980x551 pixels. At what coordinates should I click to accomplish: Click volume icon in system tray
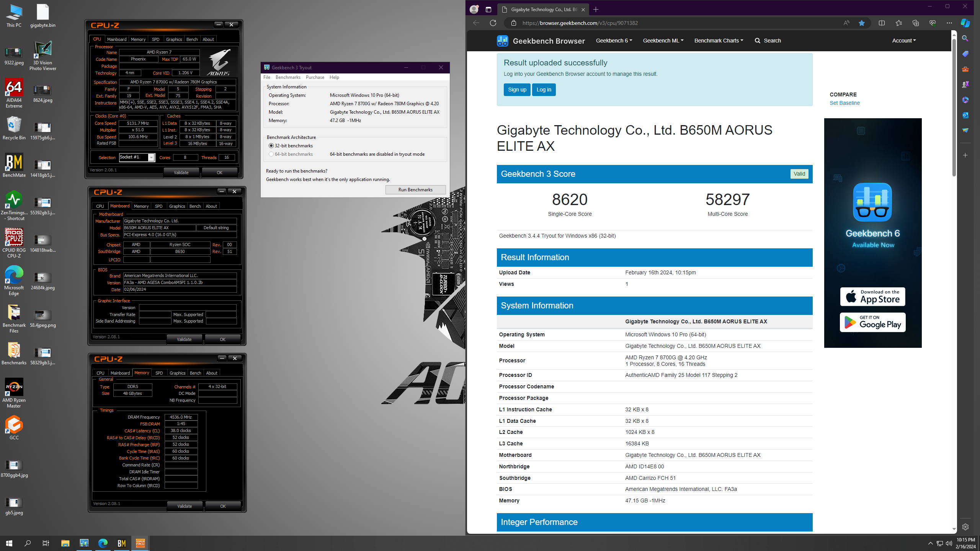click(x=949, y=543)
